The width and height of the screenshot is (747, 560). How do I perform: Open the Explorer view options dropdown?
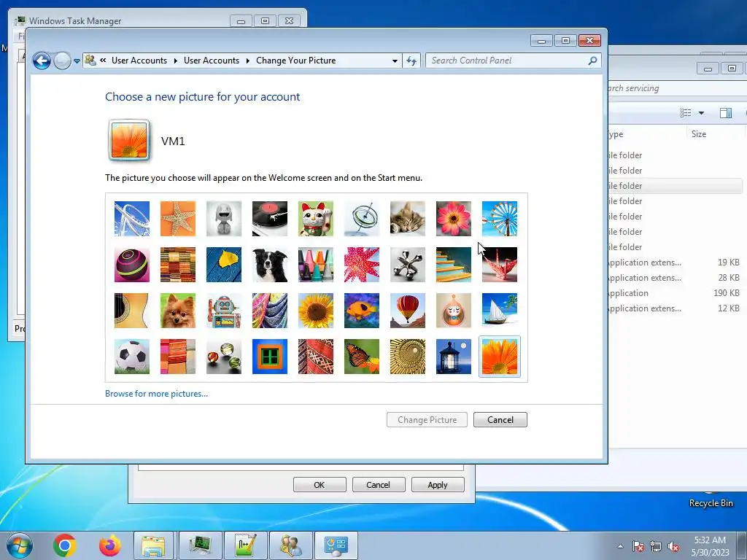(x=701, y=113)
